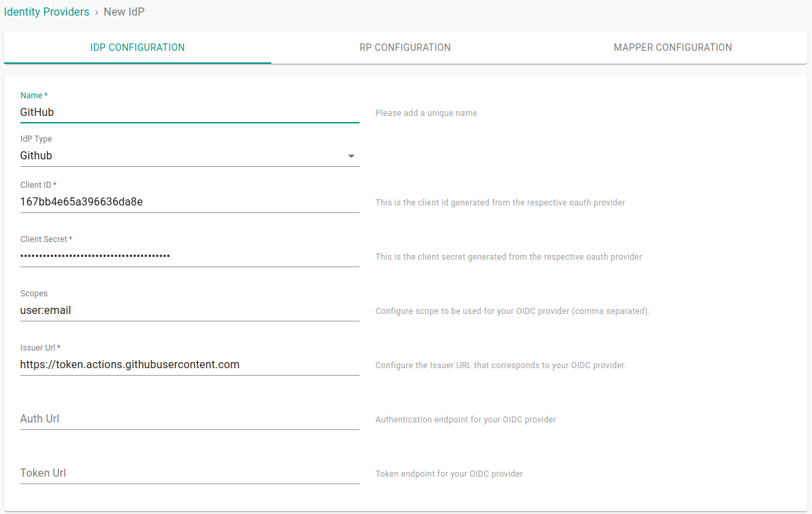Click the Issuer Url label
Viewport: 812px width, 514px height.
tap(41, 348)
